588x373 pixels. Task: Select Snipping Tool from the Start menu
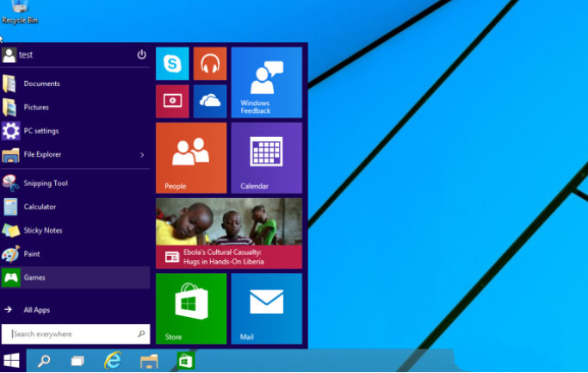(45, 183)
